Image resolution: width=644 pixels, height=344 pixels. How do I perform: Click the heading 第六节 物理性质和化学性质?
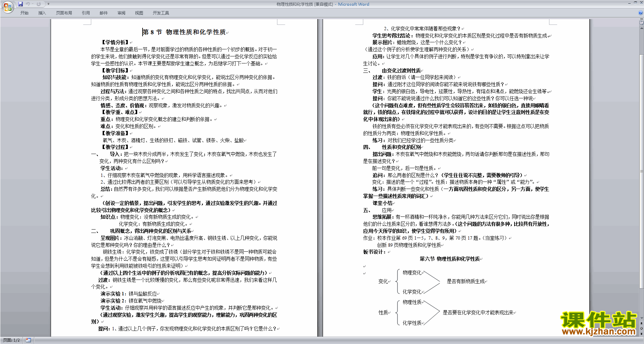point(450,259)
